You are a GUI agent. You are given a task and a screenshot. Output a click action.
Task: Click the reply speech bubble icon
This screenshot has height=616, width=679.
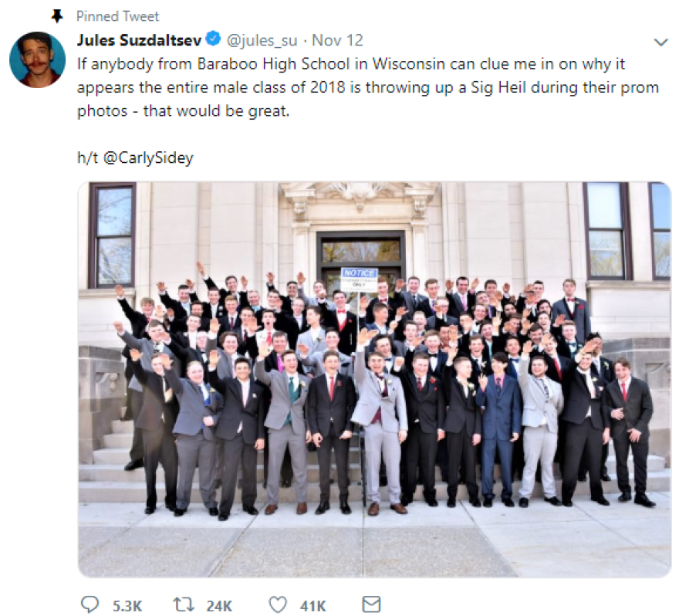90,604
